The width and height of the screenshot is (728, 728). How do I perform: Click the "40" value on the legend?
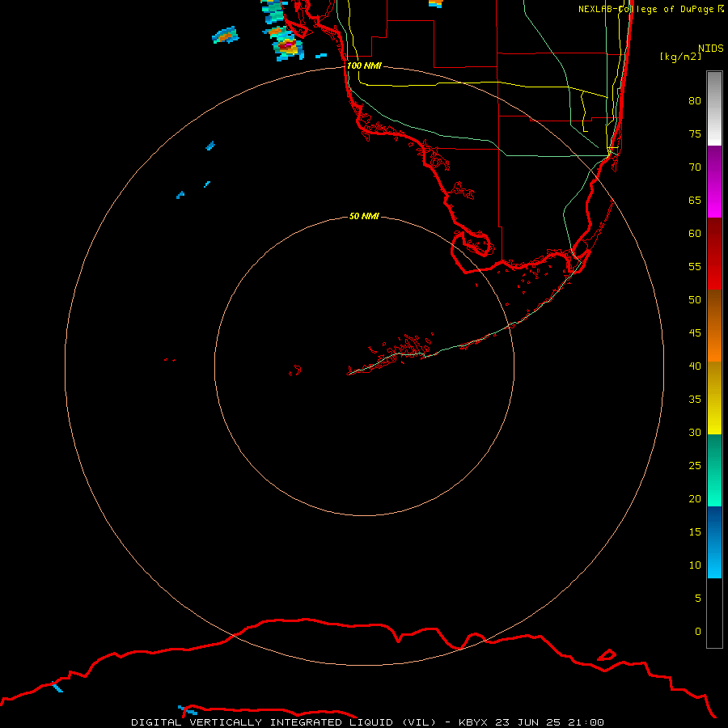click(x=695, y=366)
